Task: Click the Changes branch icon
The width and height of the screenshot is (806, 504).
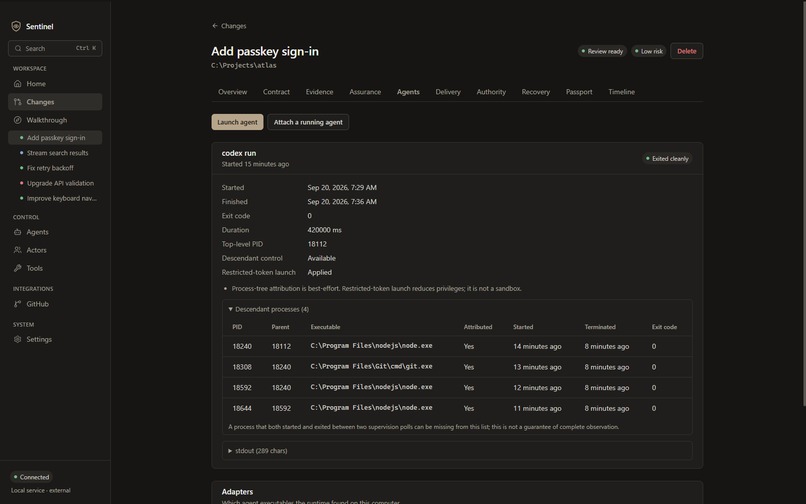Action: pyautogui.click(x=17, y=102)
